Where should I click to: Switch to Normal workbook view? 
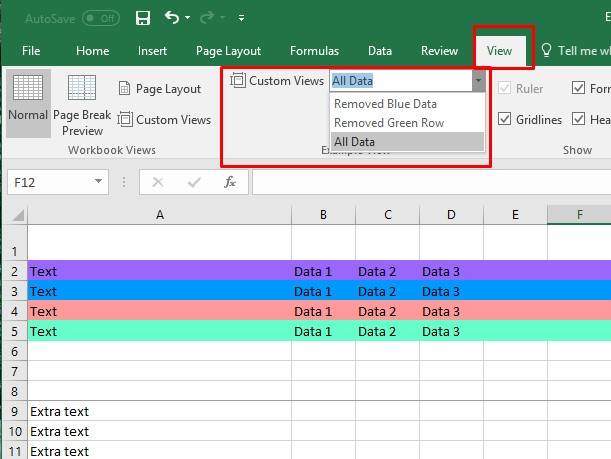27,100
